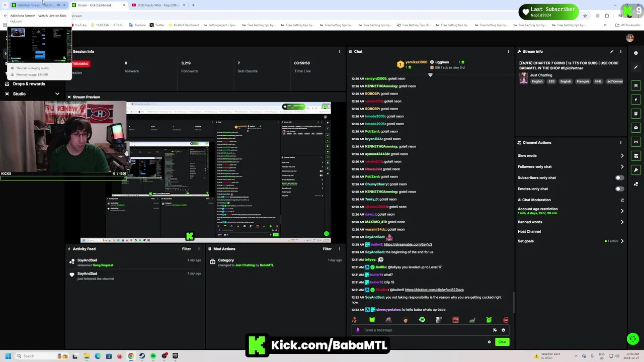Click the channel actions icon in right sidebar
Screen dimensions: 644x362
coord(636,156)
